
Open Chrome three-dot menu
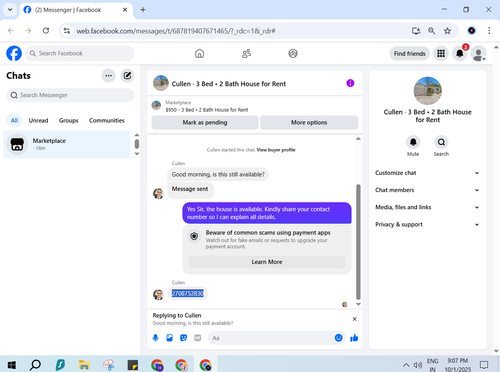(489, 31)
